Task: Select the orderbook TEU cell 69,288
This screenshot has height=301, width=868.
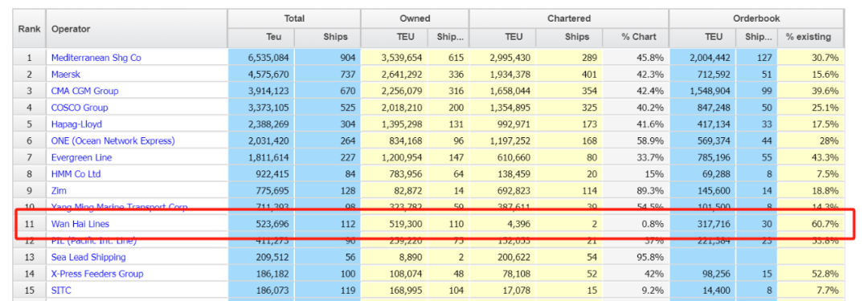Action: pos(703,173)
